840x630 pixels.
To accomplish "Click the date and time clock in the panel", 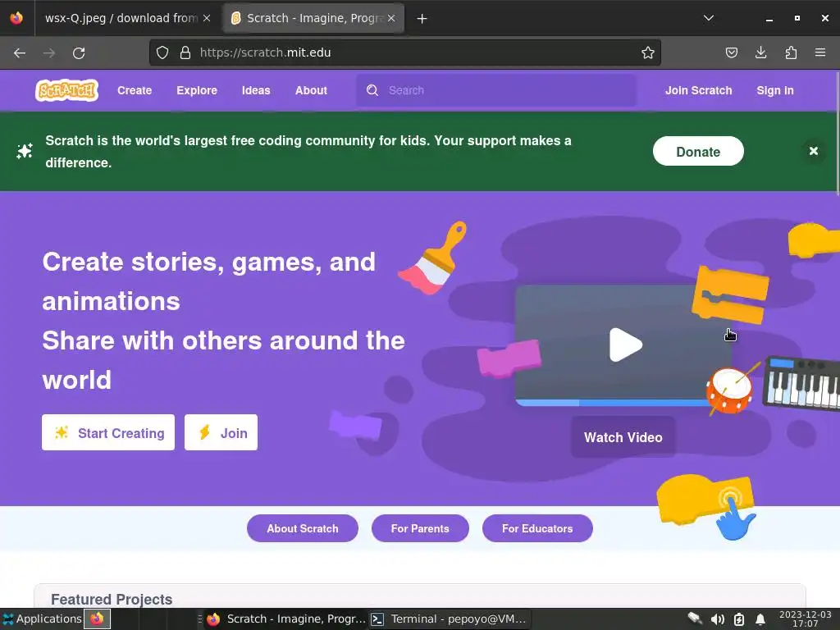I will coord(806,619).
